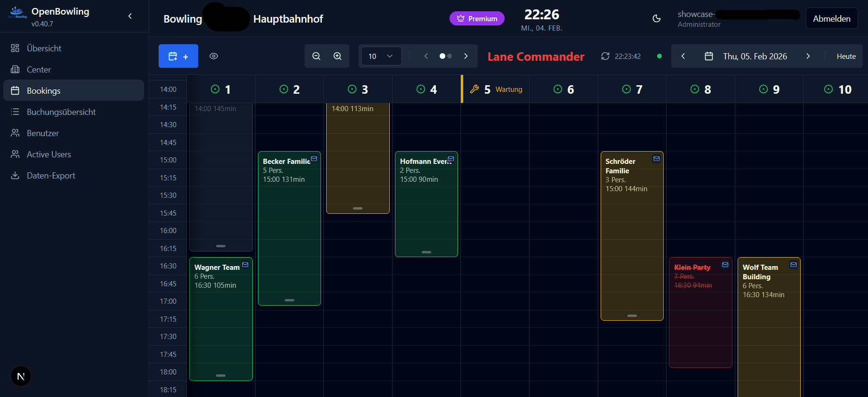Click mail icon on Wagner Team booking
The height and width of the screenshot is (397, 868).
(245, 265)
